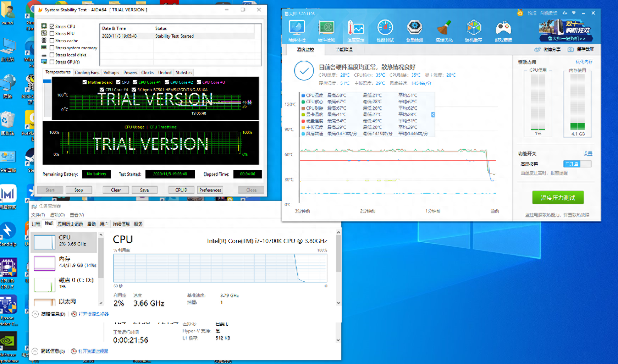Open Ludashi title bar dropdown menu arrow
Screen dimensions: 618x364
[x=574, y=13]
